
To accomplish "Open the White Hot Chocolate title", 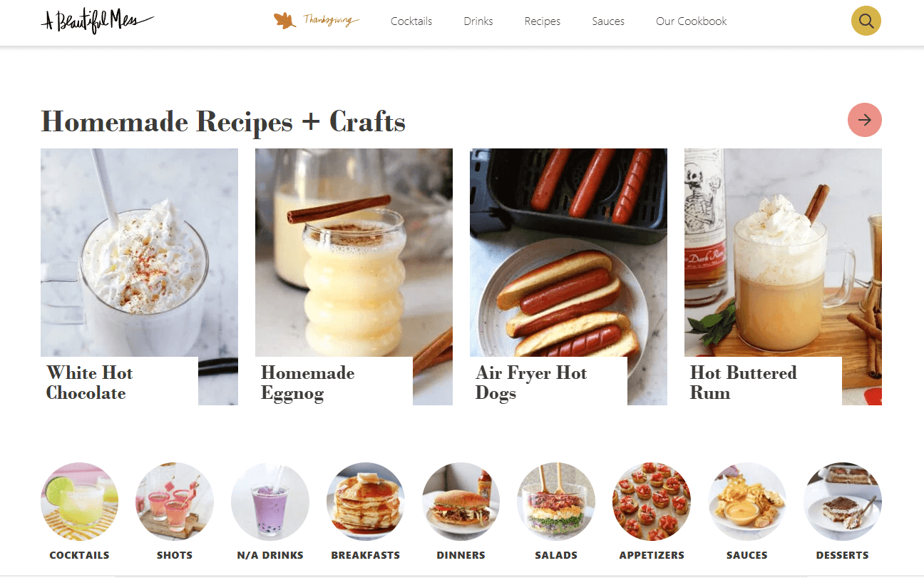I will (90, 383).
